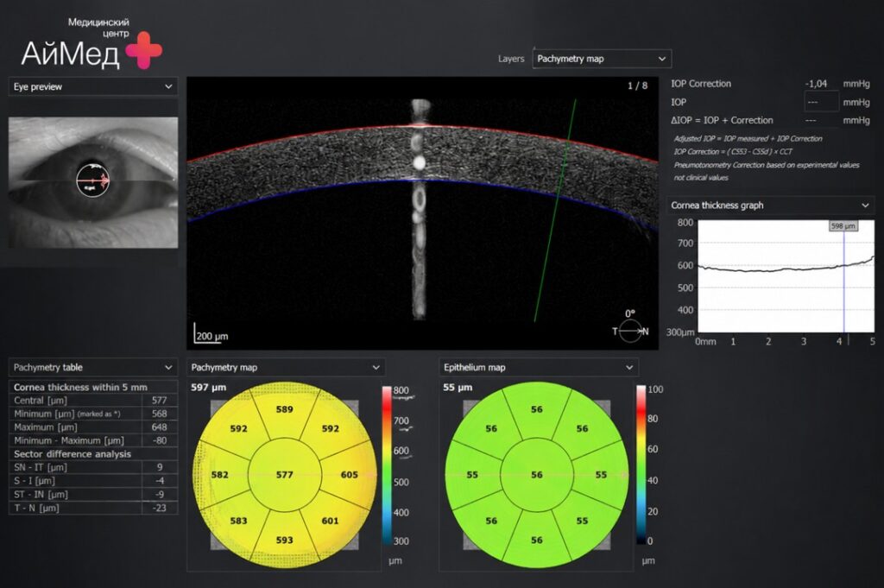The height and width of the screenshot is (588, 884).
Task: Click pachymetry sector value 605
Action: click(350, 475)
